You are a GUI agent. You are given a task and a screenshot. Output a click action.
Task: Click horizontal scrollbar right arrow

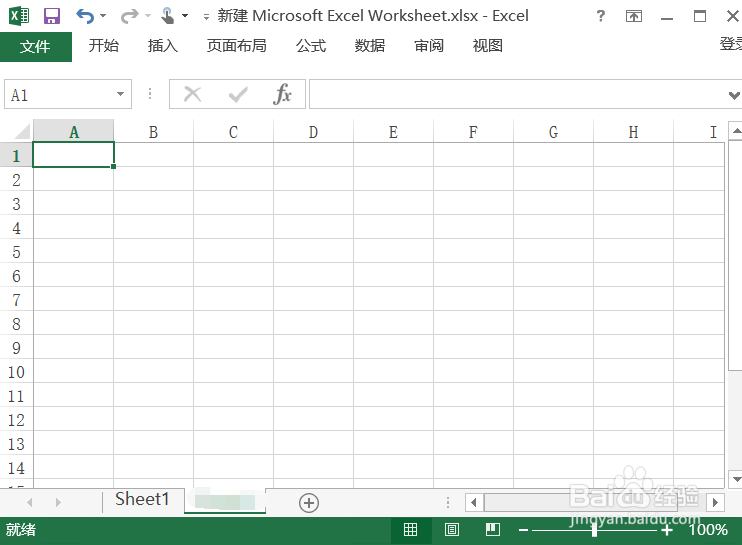(716, 502)
